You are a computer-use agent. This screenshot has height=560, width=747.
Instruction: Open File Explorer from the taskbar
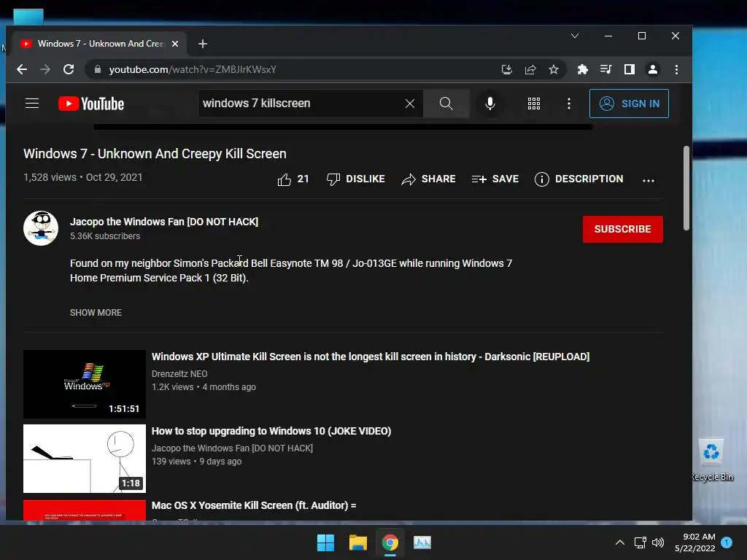point(357,542)
